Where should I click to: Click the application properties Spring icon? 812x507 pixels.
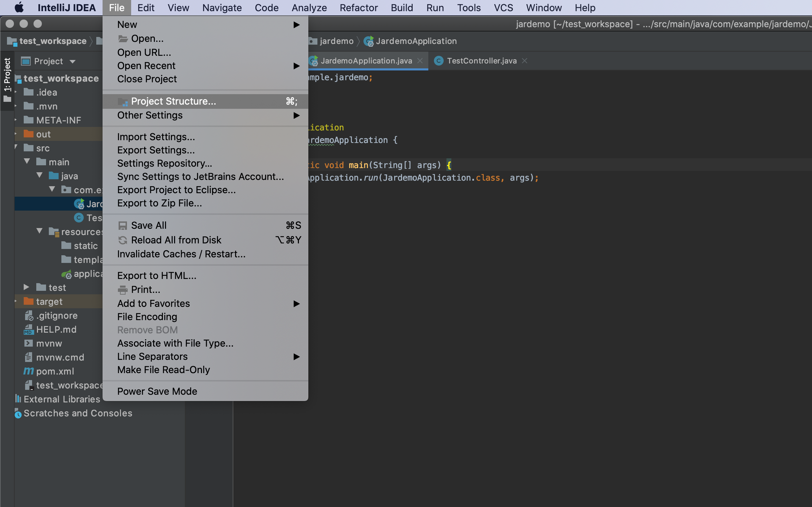67,274
